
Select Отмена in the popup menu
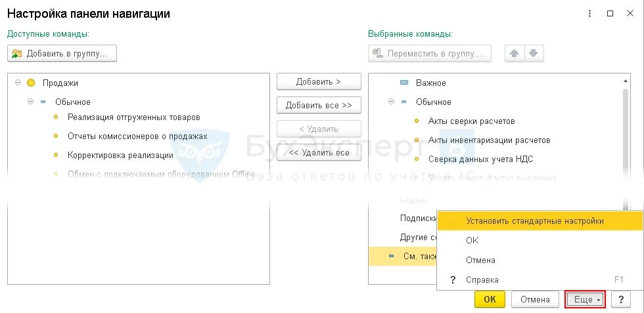point(480,261)
